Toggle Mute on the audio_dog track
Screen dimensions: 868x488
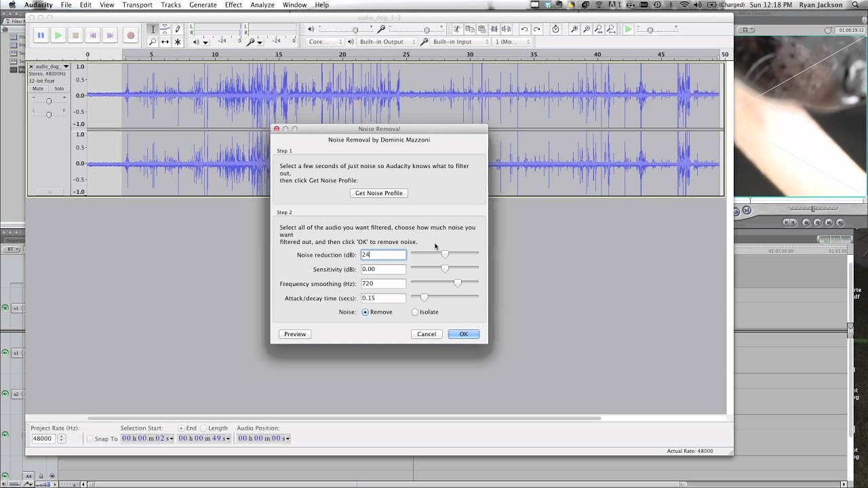(x=38, y=89)
